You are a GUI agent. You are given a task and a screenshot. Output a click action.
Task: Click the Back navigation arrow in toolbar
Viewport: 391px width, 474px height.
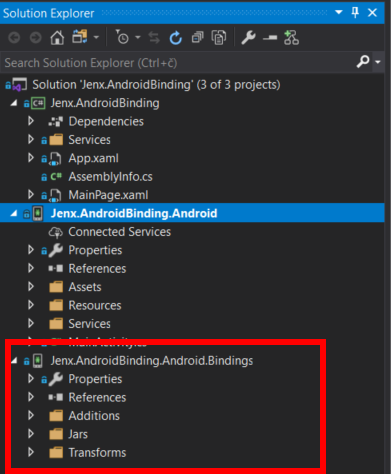click(14, 38)
